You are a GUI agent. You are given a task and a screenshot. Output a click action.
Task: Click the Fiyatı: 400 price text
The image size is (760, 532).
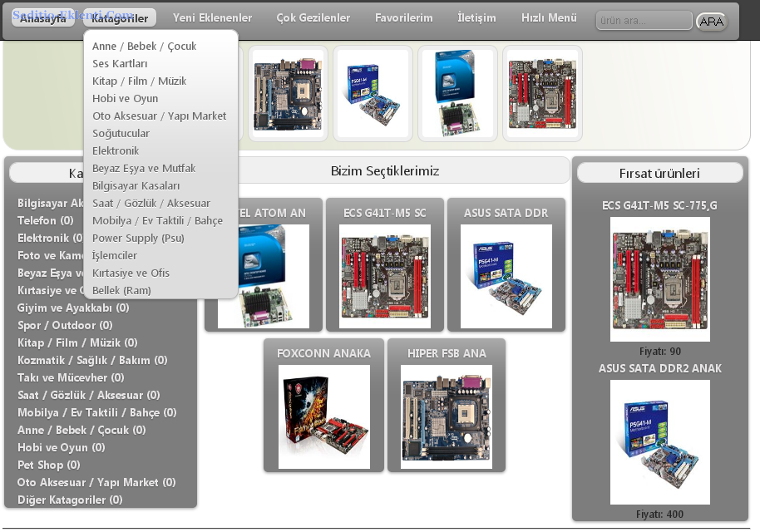[659, 514]
